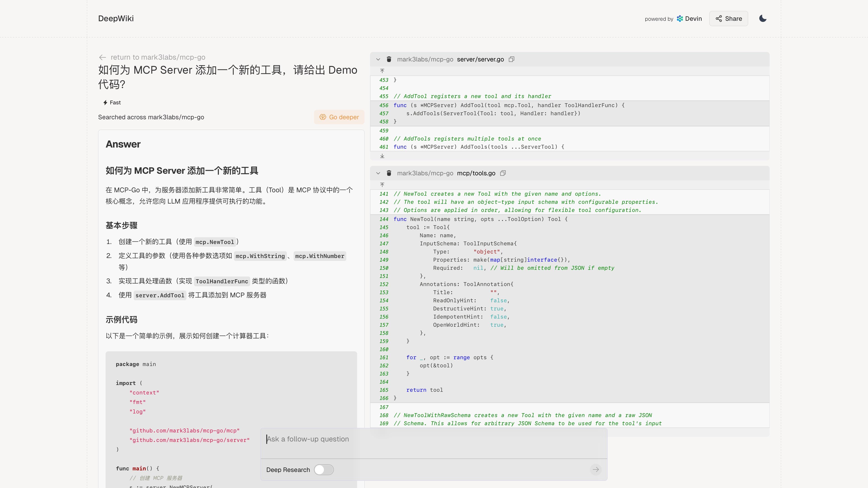Return to mark3labs/mcp-go link
Screen dimensions: 868x488
158,57
